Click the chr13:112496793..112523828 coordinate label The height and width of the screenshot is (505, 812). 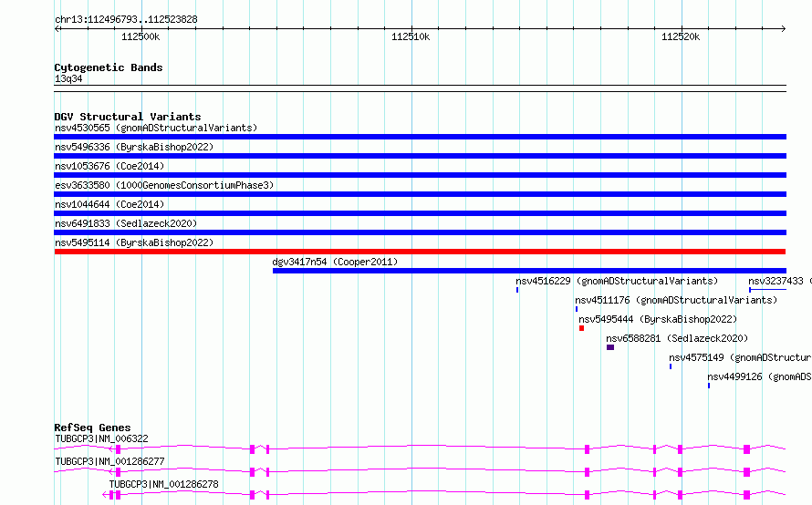pyautogui.click(x=126, y=20)
